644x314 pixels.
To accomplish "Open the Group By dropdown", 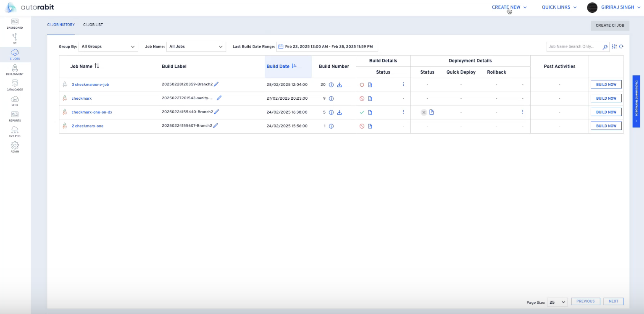I will (x=108, y=47).
